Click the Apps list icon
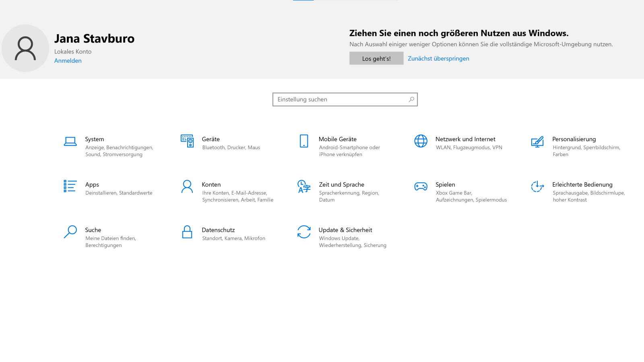 coord(70,186)
